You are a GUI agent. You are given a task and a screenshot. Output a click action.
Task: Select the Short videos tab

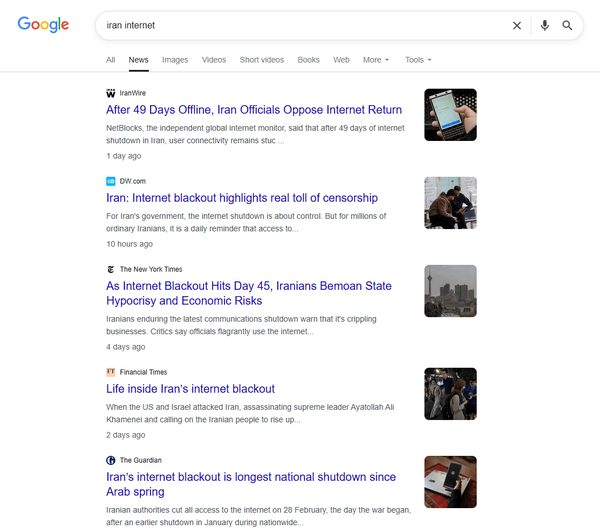click(x=262, y=60)
